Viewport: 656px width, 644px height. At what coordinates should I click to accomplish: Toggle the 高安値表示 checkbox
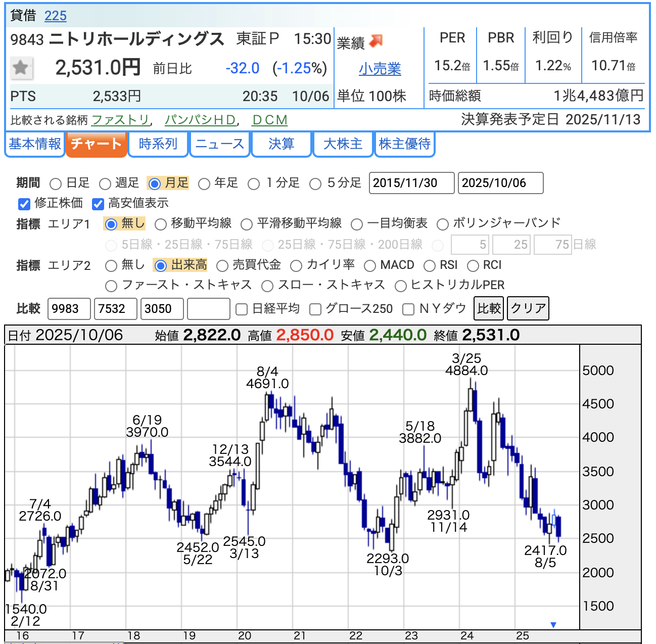pos(98,204)
